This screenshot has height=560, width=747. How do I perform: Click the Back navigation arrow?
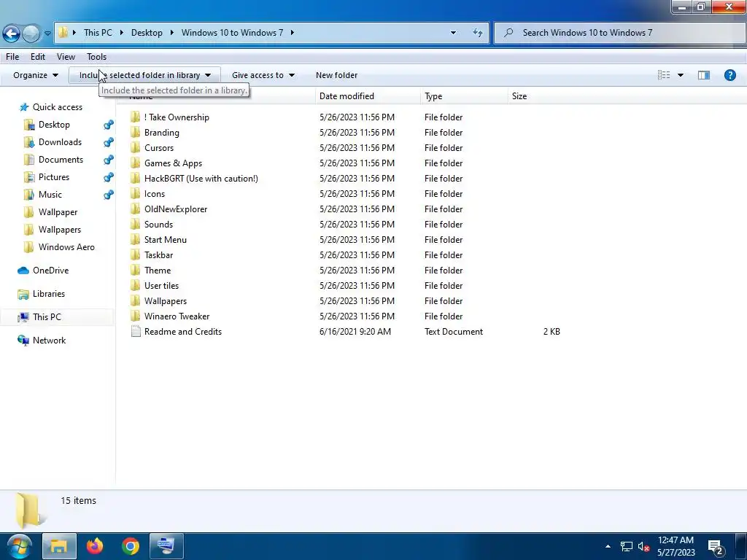(12, 34)
